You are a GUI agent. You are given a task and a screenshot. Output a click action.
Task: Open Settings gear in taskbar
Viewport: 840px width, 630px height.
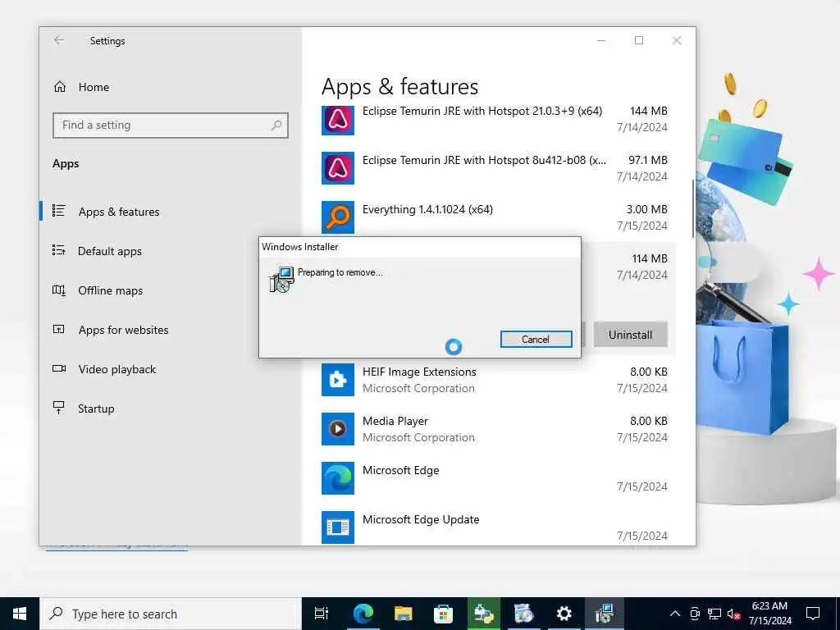(564, 614)
